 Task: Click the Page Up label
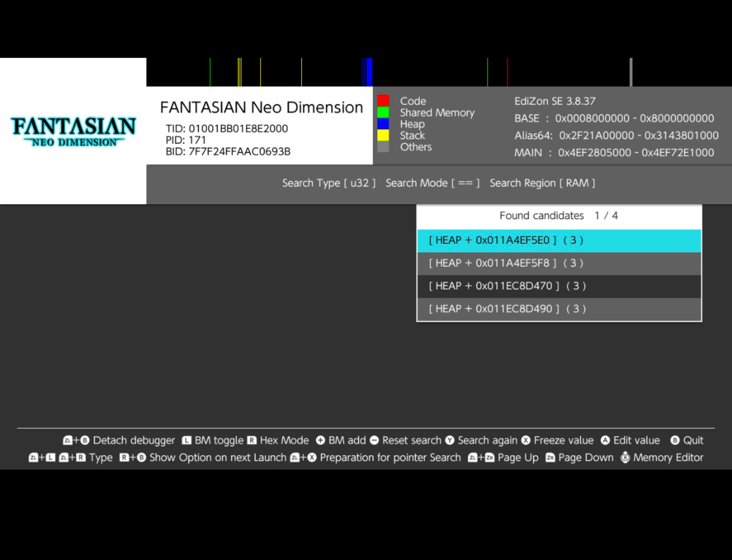[x=518, y=458]
